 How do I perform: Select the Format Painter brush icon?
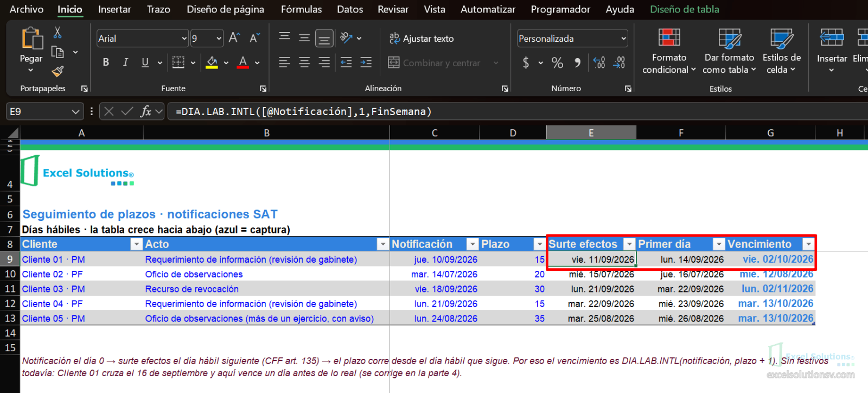click(58, 71)
